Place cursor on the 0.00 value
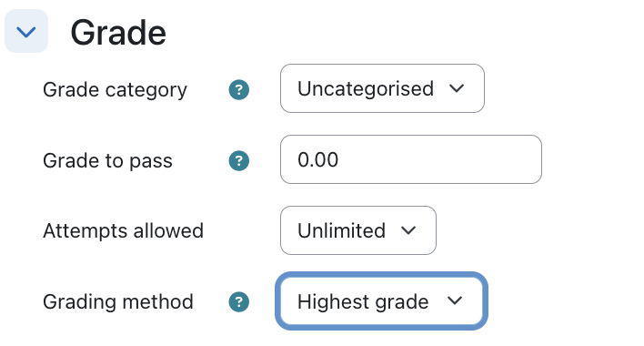 317,159
